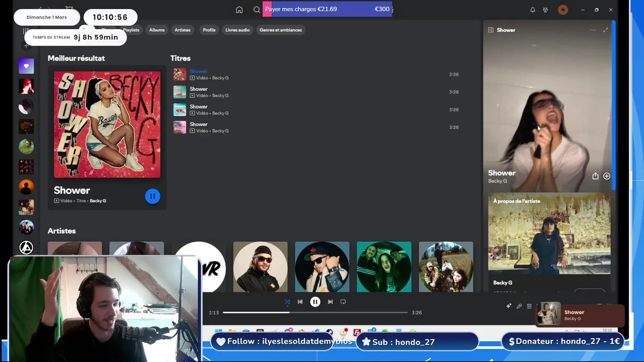Image resolution: width=644 pixels, height=362 pixels.
Task: Open the user profile avatar 'N'
Action: (x=562, y=10)
